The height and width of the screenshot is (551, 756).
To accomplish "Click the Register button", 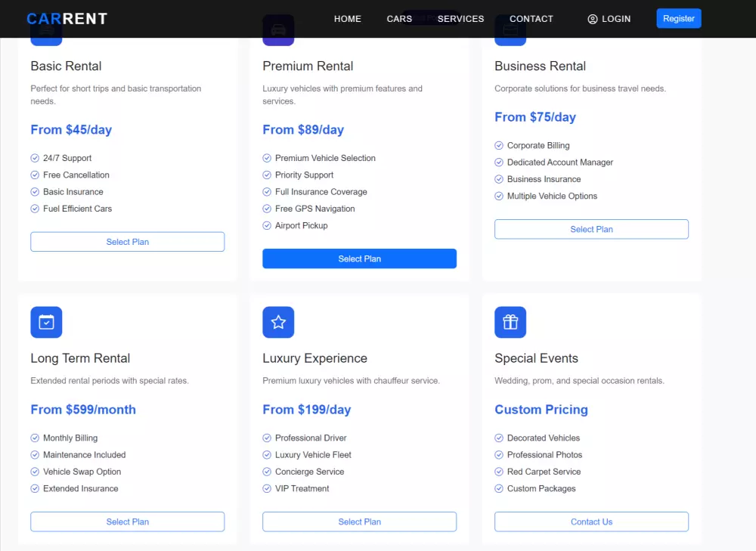I will pyautogui.click(x=678, y=18).
